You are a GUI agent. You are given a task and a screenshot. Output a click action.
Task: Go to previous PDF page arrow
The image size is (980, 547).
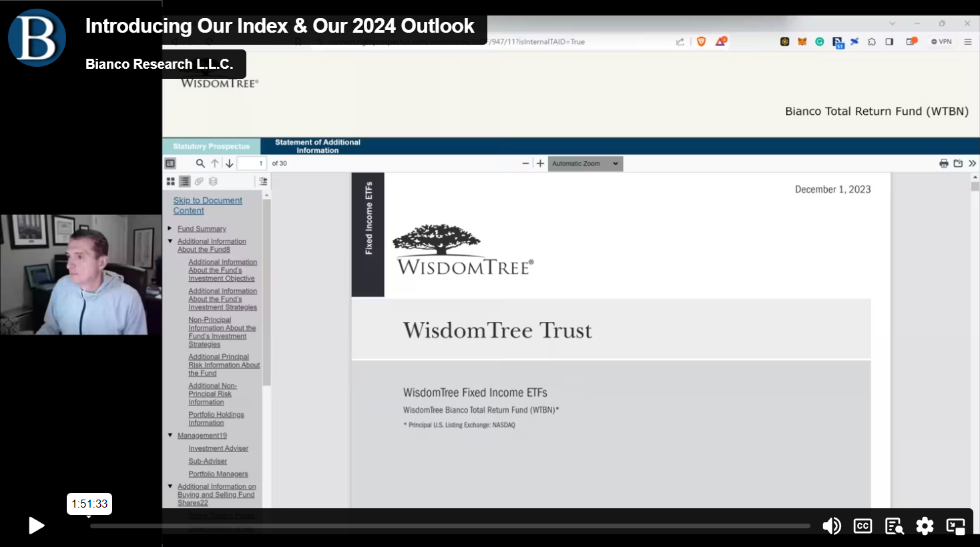214,163
